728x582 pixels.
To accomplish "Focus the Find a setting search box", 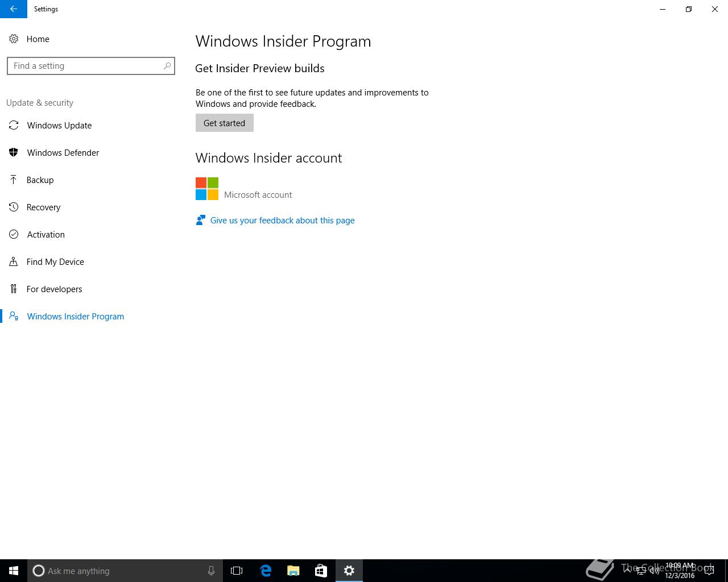I will [x=91, y=66].
